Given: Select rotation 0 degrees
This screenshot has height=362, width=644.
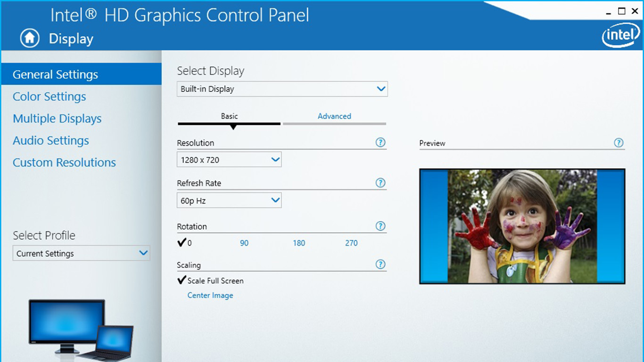Looking at the screenshot, I should pos(185,243).
